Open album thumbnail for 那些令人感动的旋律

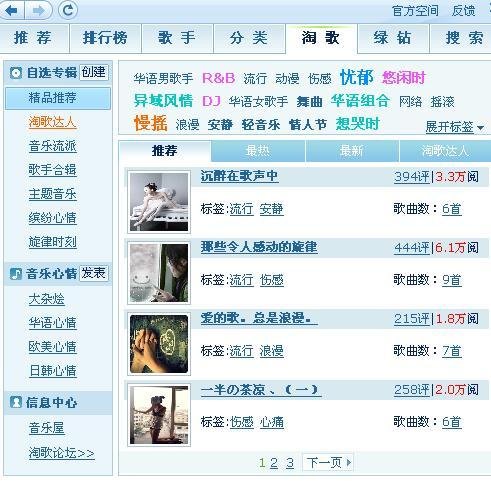pos(159,273)
